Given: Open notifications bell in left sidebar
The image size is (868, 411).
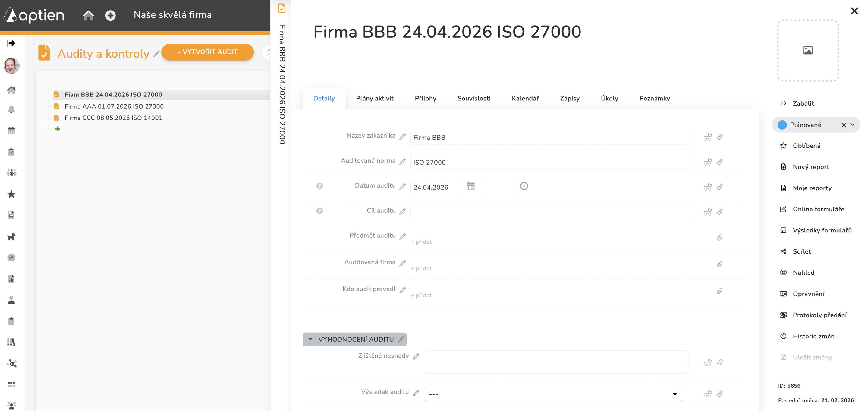Looking at the screenshot, I should pyautogui.click(x=11, y=109).
